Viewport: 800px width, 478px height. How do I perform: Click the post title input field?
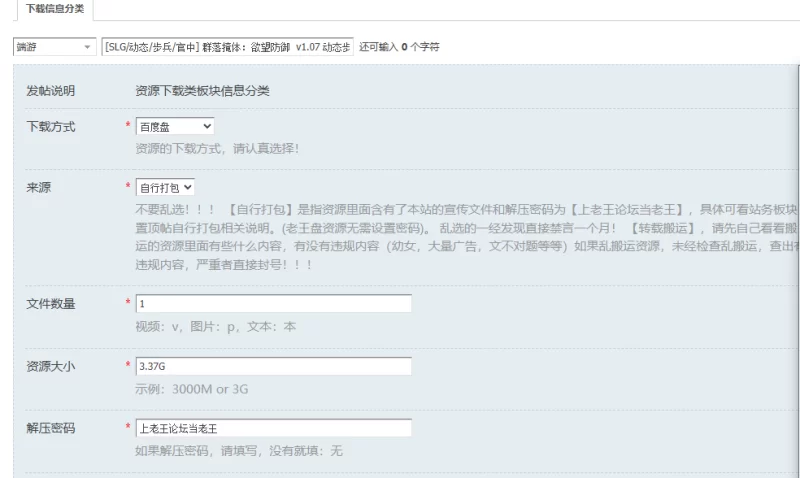point(228,47)
